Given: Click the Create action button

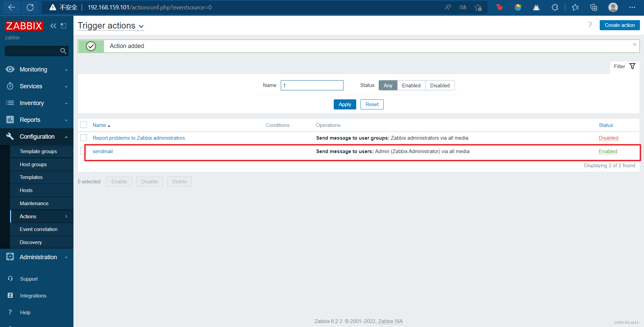Looking at the screenshot, I should pos(620,25).
